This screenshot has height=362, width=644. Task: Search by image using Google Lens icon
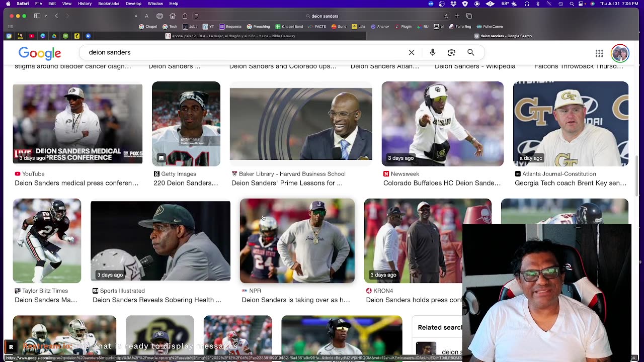point(451,52)
